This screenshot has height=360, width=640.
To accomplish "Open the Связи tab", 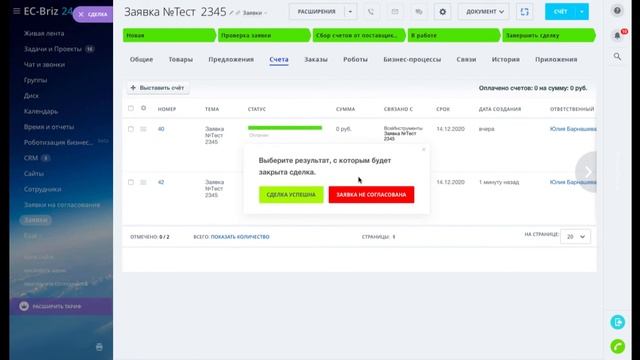I will (x=466, y=60).
